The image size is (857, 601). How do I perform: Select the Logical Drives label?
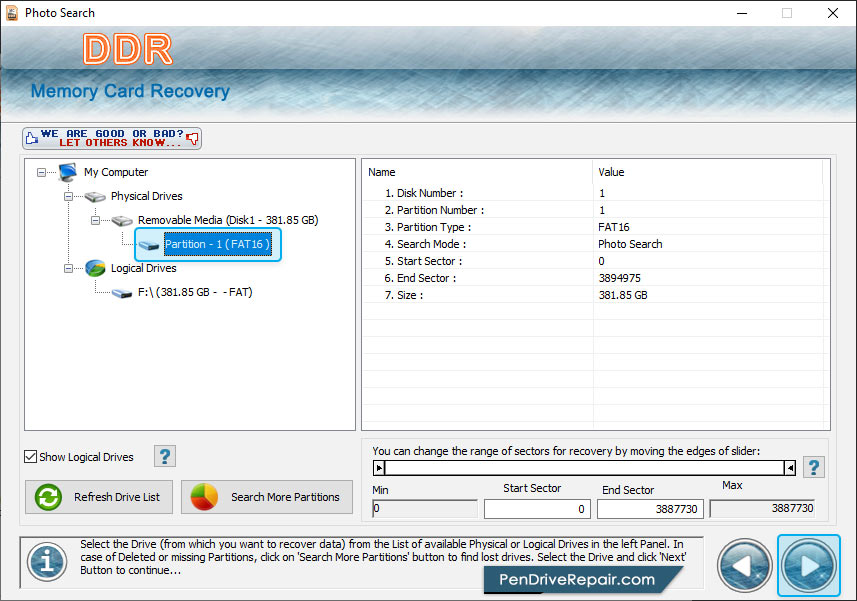(x=144, y=268)
